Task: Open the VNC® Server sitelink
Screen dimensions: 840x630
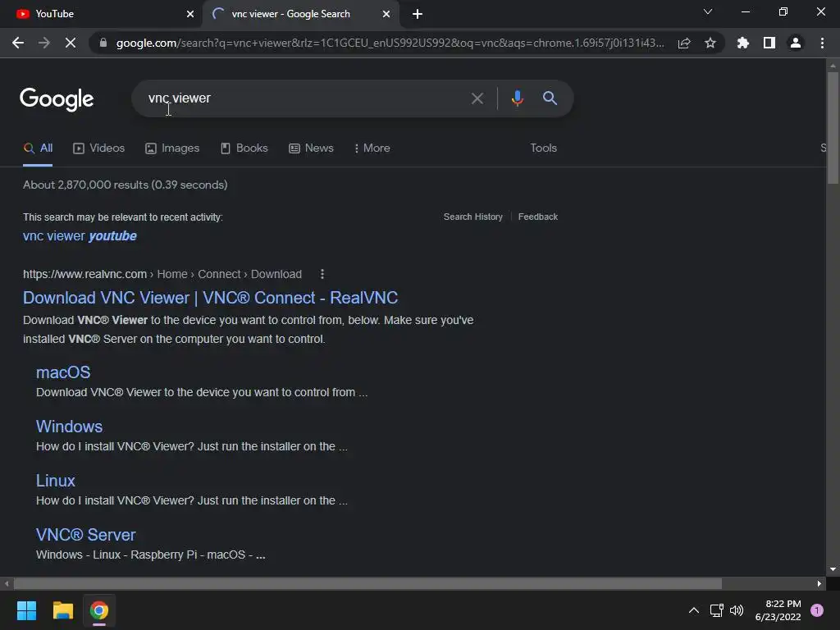Action: click(85, 535)
